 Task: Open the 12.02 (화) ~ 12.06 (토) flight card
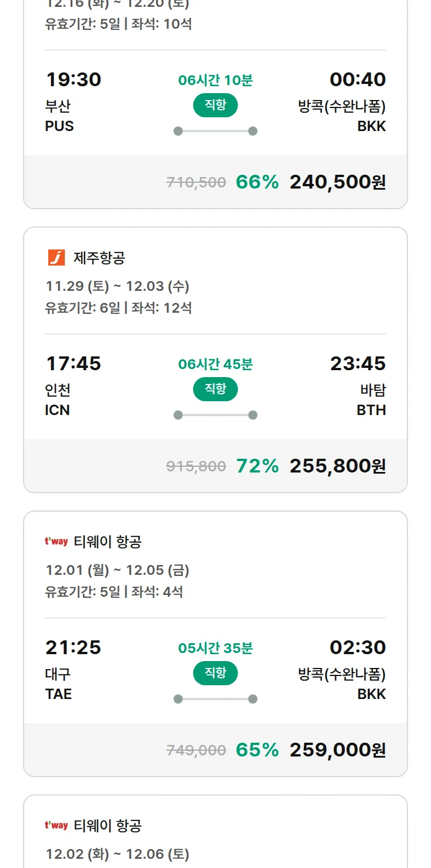[117, 854]
